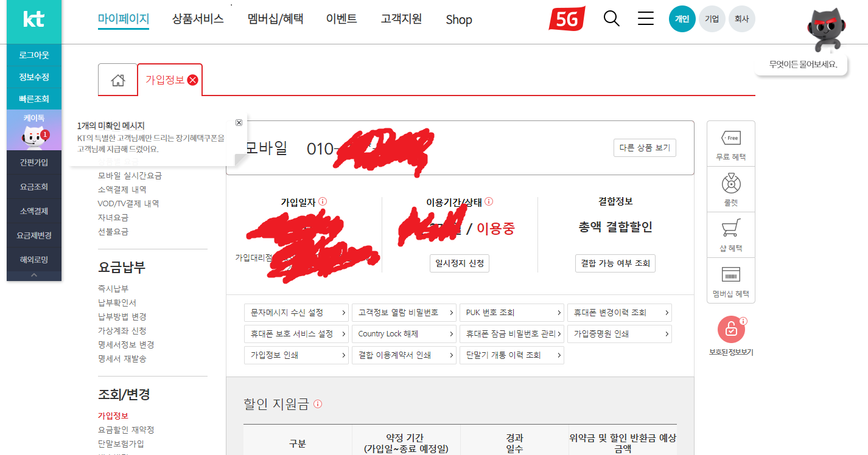Dismiss the unread message popup
The image size is (868, 455).
point(239,122)
